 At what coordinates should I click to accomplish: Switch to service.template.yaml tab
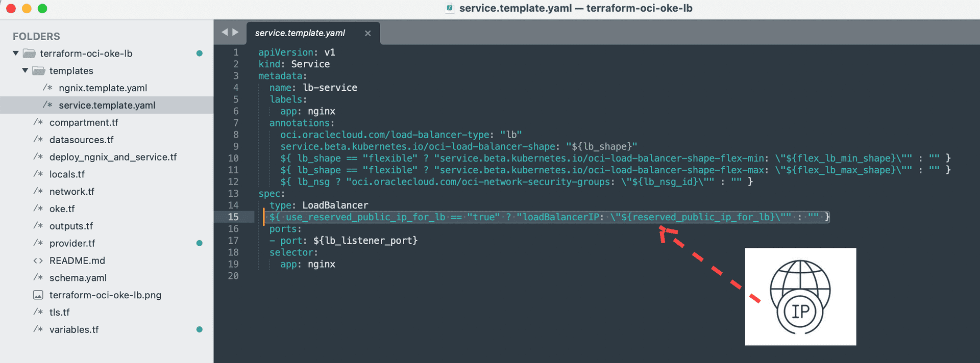(300, 33)
